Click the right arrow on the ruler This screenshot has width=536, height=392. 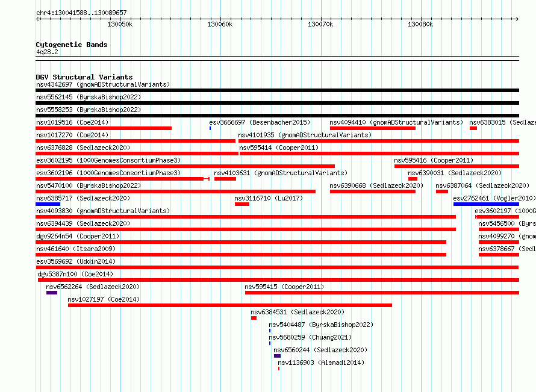[517, 19]
